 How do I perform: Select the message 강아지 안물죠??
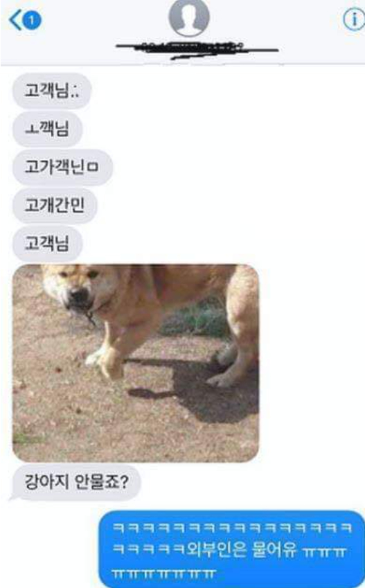[76, 482]
